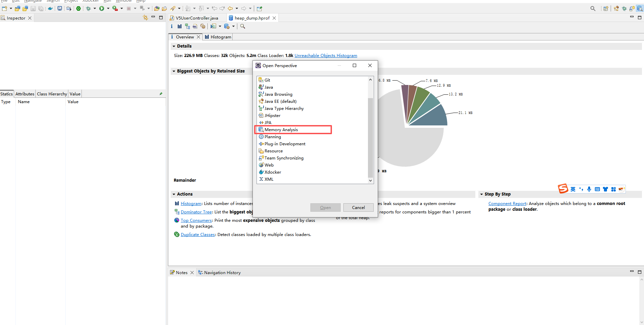The image size is (644, 325).
Task: Click the Open Query Browser icon
Action: tap(227, 26)
